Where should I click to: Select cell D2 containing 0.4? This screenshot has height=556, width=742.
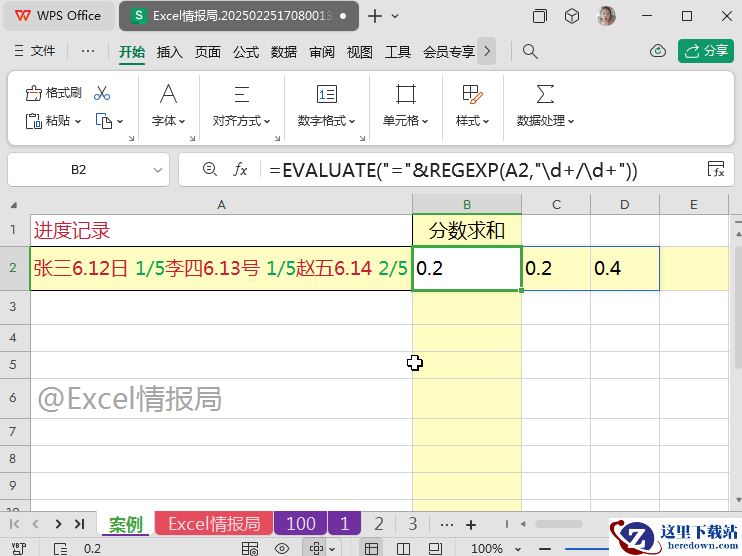(624, 268)
